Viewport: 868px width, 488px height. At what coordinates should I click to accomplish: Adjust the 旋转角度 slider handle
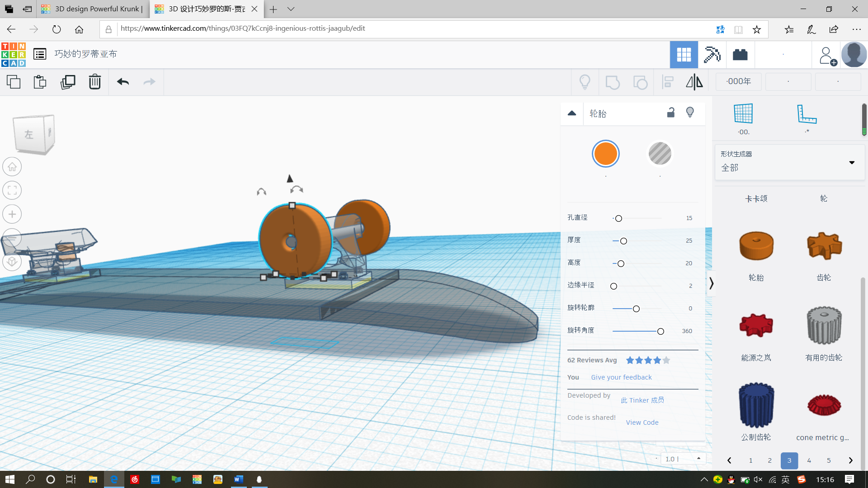(660, 331)
